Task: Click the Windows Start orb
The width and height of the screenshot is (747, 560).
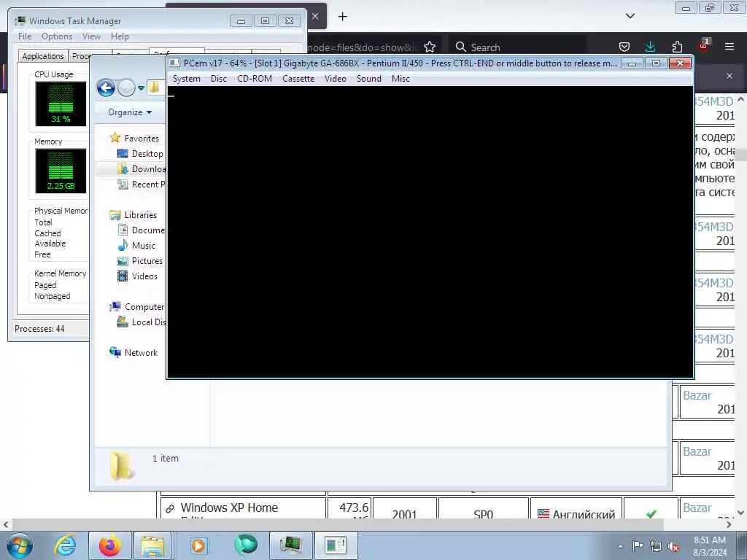Action: point(20,545)
